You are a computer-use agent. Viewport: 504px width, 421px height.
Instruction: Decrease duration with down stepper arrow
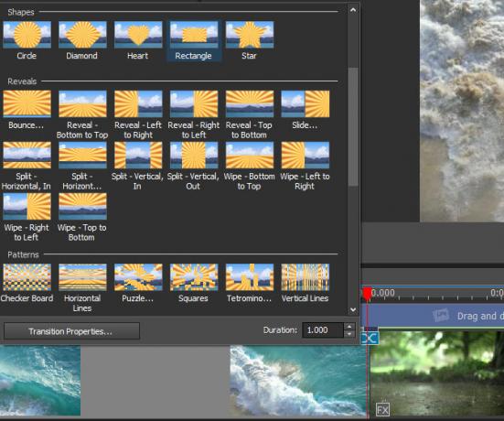tap(349, 334)
